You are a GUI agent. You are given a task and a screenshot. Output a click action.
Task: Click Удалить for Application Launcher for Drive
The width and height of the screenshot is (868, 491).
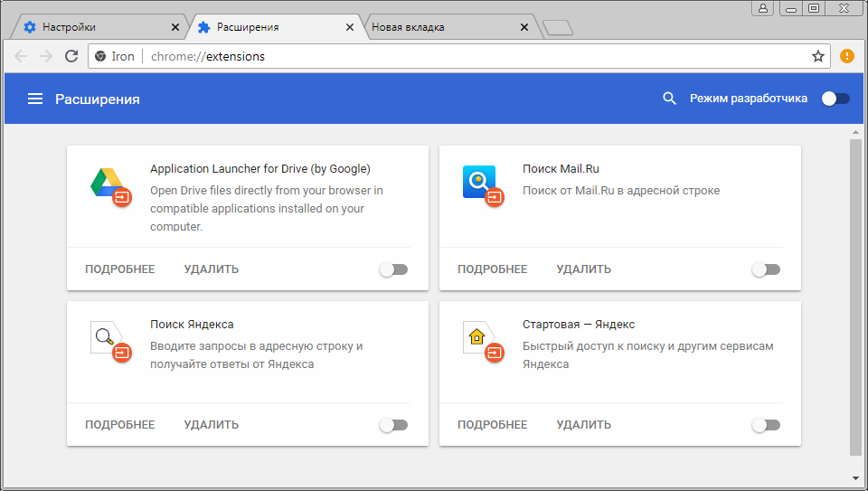tap(211, 269)
